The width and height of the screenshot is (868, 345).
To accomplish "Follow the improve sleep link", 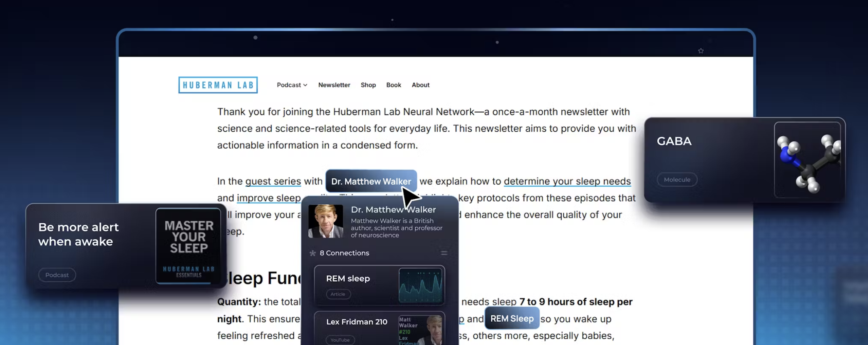I will tap(269, 198).
